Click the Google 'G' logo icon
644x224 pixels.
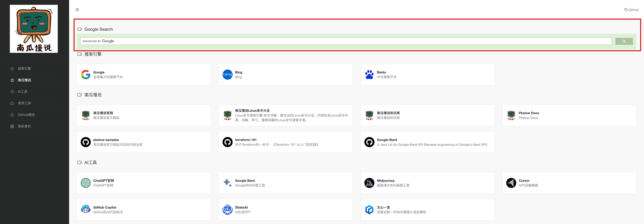tap(85, 75)
